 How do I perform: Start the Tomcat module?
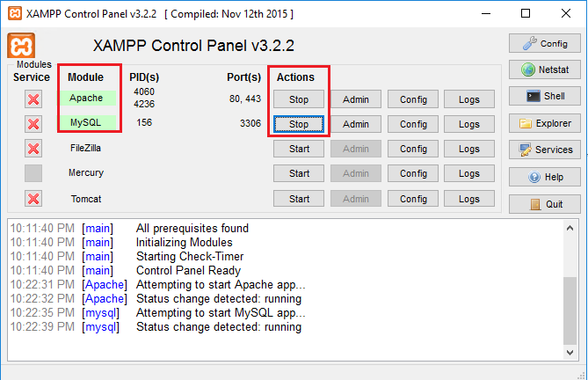pos(299,199)
